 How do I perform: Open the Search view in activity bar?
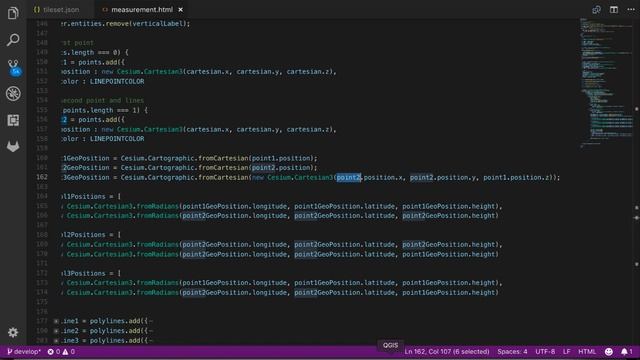tap(13, 40)
